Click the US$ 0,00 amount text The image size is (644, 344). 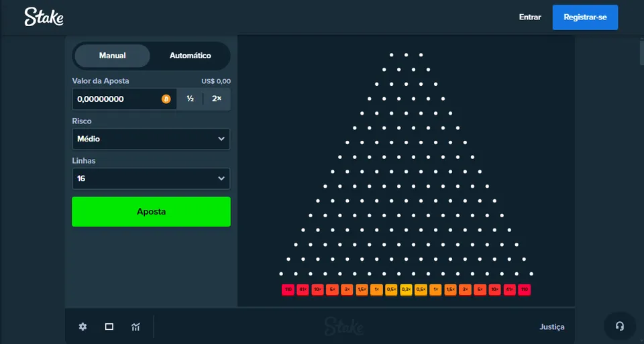click(216, 81)
